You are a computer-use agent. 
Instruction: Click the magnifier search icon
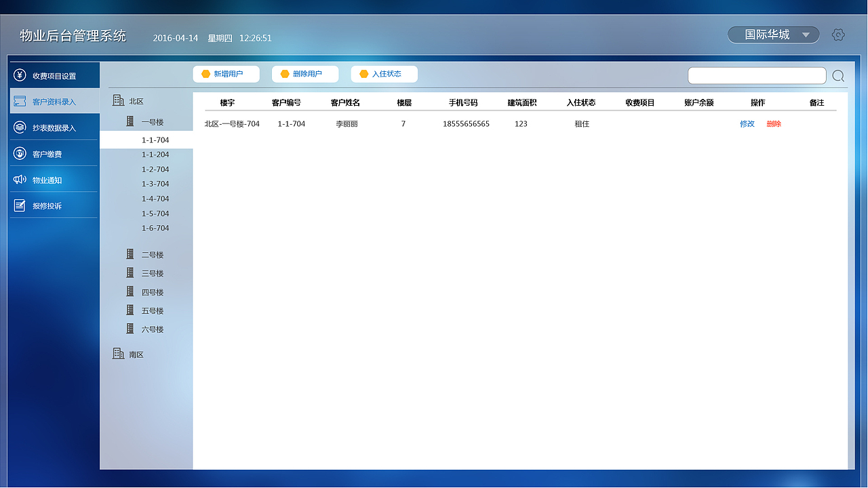[838, 76]
